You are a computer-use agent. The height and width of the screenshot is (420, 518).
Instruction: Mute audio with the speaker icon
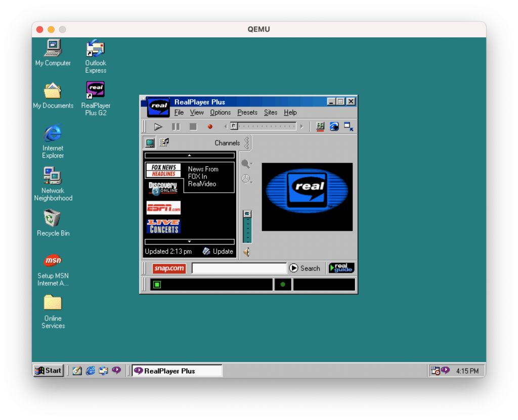[x=247, y=252]
